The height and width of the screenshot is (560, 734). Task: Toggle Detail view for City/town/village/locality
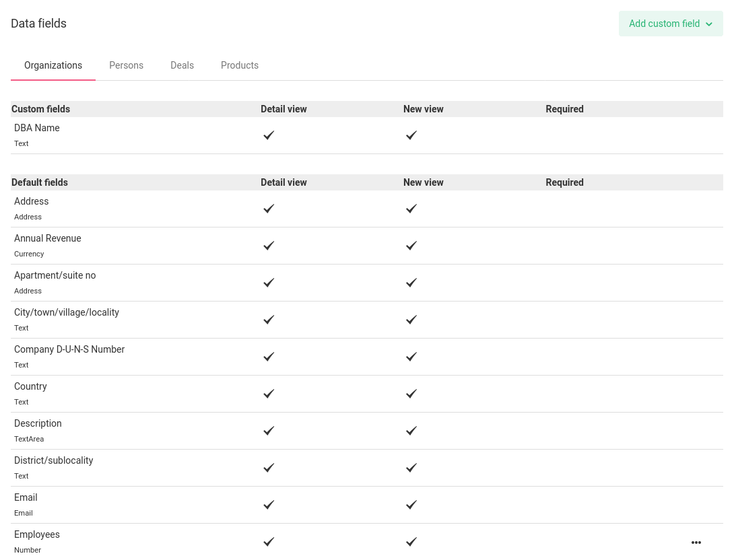coord(269,320)
